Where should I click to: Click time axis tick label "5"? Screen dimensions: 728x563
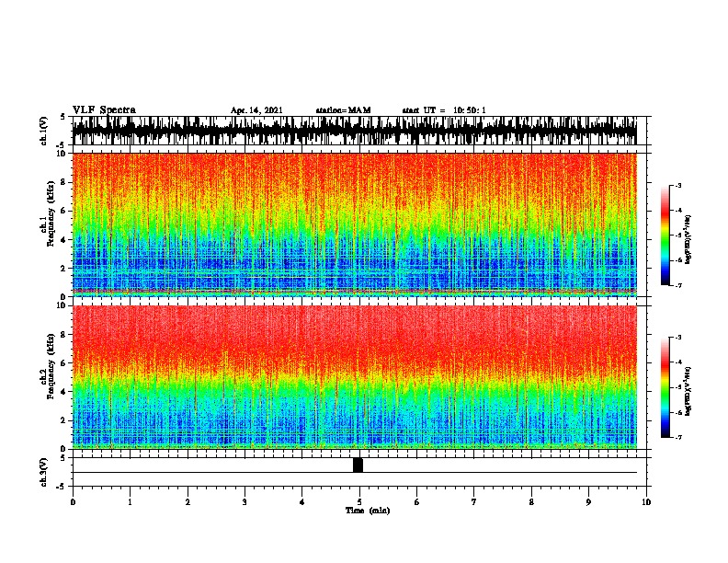pos(359,502)
